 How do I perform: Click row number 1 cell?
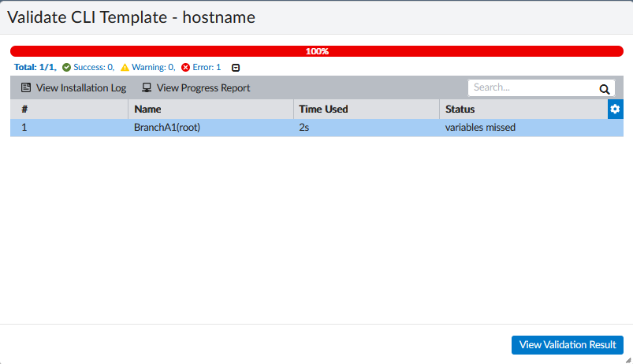coord(24,128)
